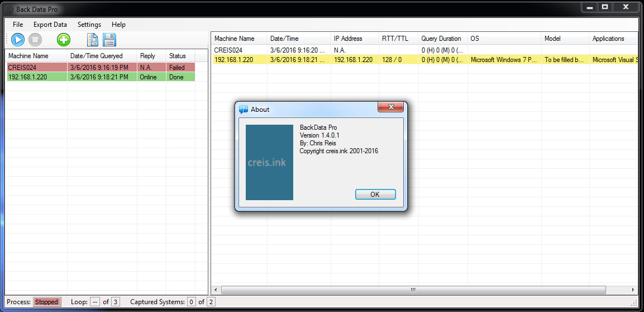Click the Stopped process status indicator
Viewport: 644px width, 312px height.
point(46,302)
